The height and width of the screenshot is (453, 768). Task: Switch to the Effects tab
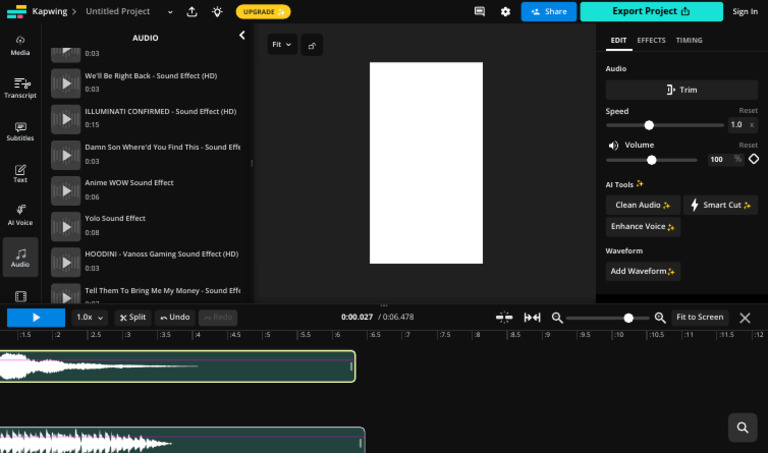[651, 40]
